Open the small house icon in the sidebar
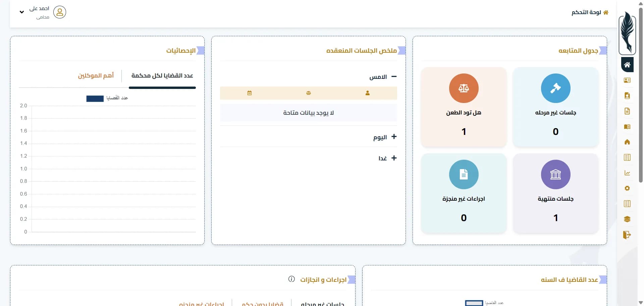The height and width of the screenshot is (306, 644). click(x=627, y=142)
